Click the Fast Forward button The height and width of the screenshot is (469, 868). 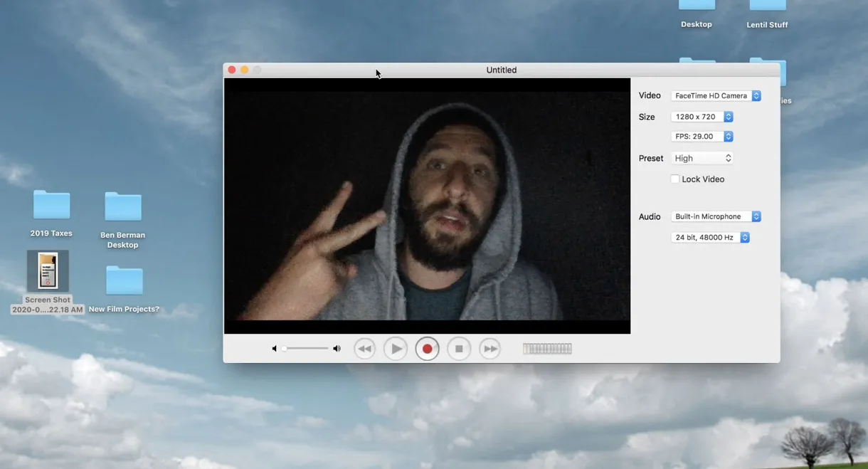(x=489, y=349)
